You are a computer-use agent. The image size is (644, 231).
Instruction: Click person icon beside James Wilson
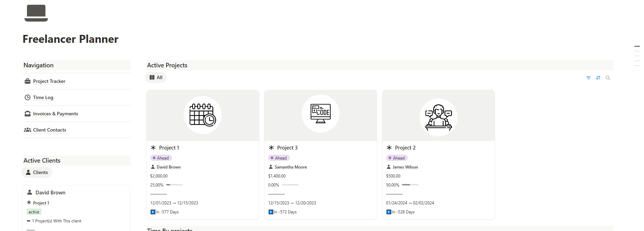click(389, 167)
